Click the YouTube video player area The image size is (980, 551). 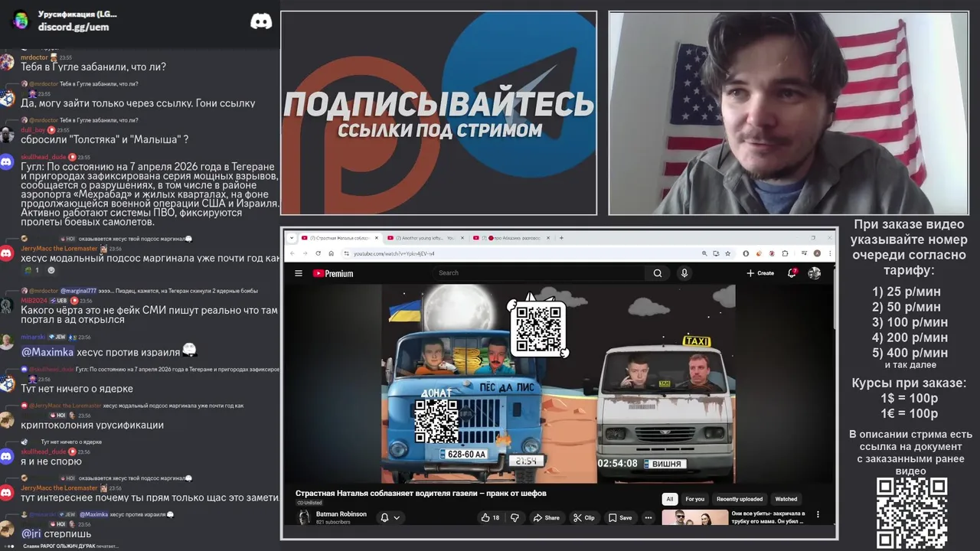(558, 384)
